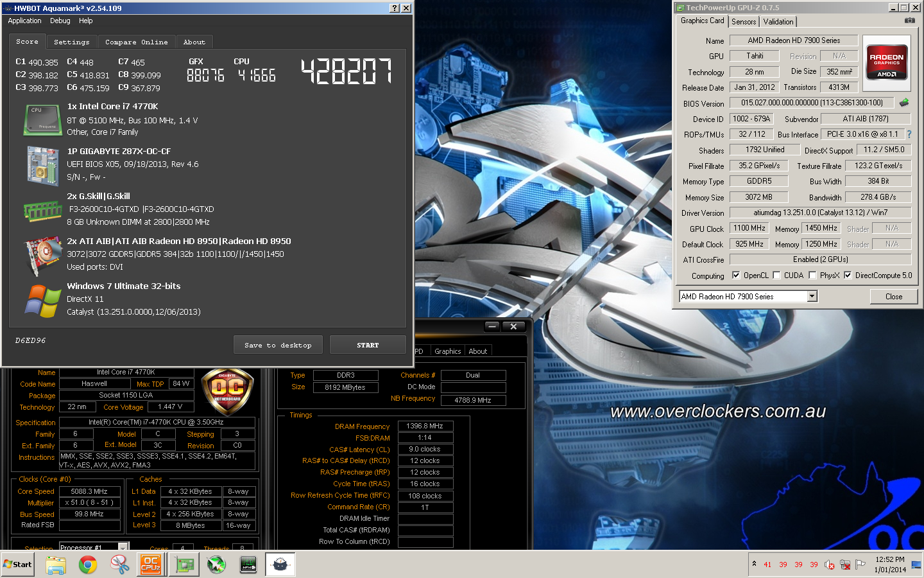Screen dimensions: 924x578
Task: Click the ATI CrossFire Enabled (2 GPUs) field
Action: [x=821, y=259]
